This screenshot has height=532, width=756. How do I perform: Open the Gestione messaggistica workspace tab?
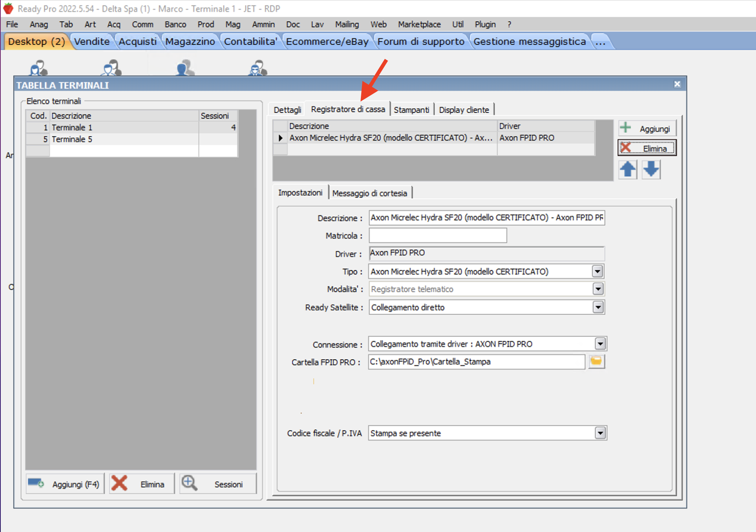tap(529, 41)
